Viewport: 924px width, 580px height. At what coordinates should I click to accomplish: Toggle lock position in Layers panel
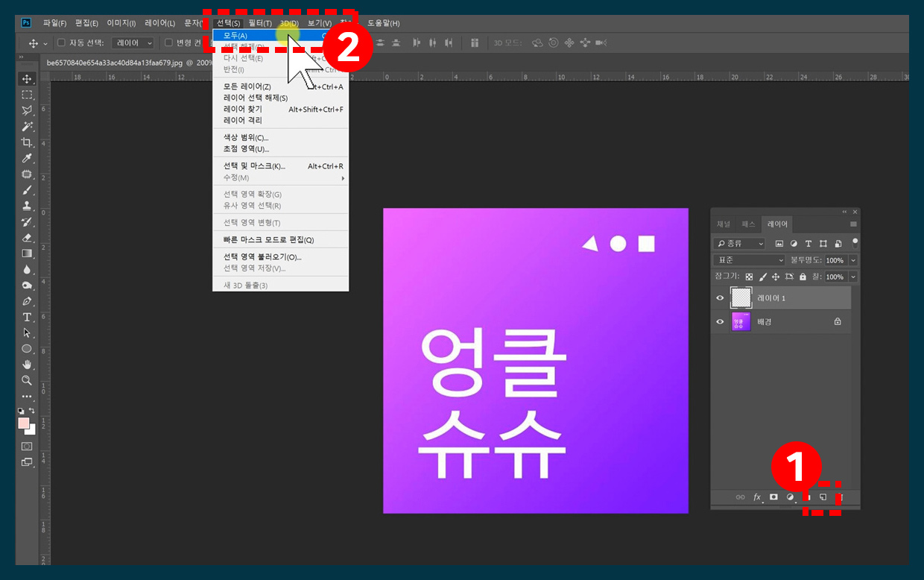(x=776, y=277)
